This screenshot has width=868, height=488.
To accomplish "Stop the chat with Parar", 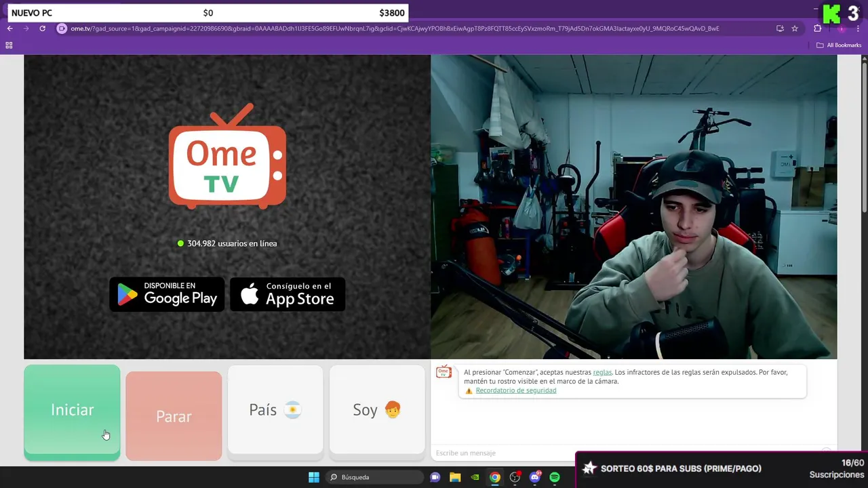I will (174, 415).
